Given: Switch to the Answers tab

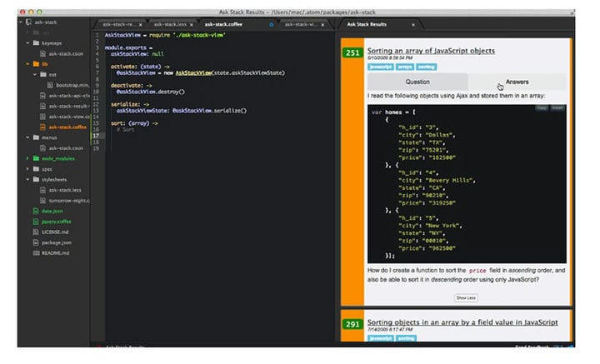Looking at the screenshot, I should point(517,82).
